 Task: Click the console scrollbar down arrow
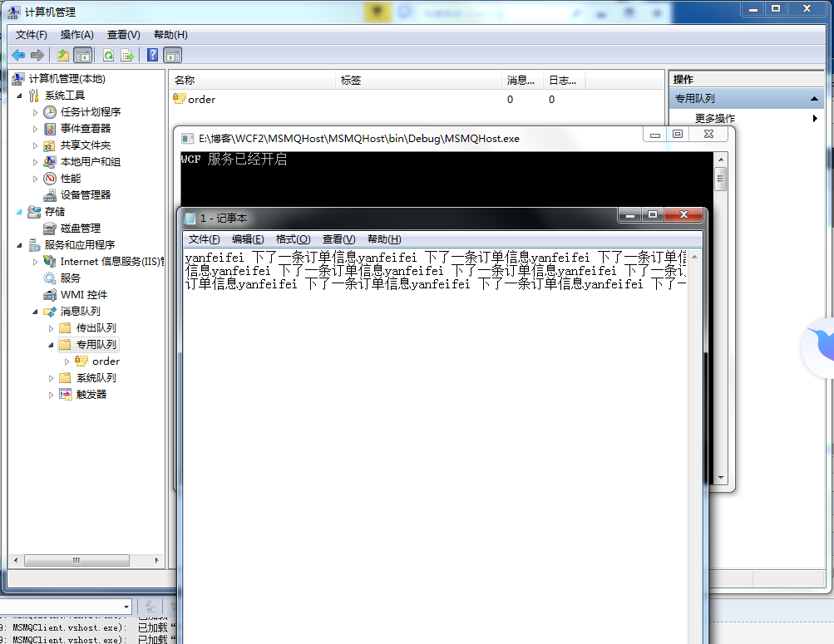pos(721,477)
